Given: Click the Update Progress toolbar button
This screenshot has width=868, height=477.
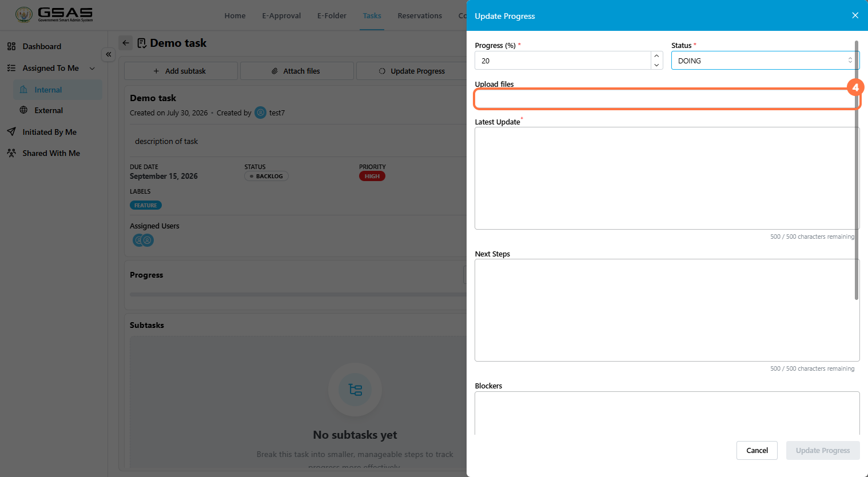Looking at the screenshot, I should 412,71.
